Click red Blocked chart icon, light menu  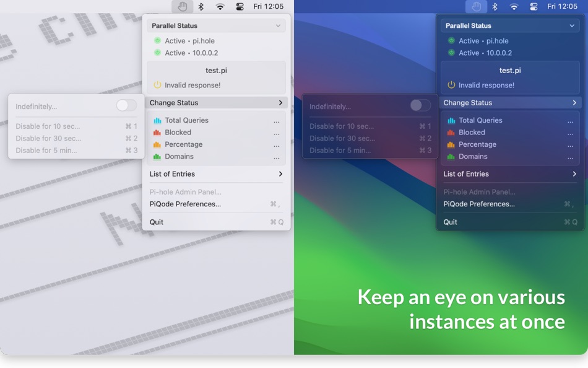pyautogui.click(x=157, y=133)
